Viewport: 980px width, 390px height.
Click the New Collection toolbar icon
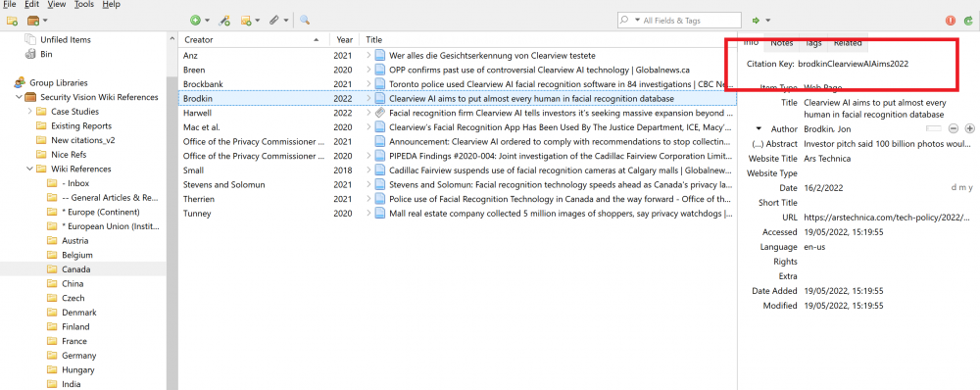[x=12, y=21]
